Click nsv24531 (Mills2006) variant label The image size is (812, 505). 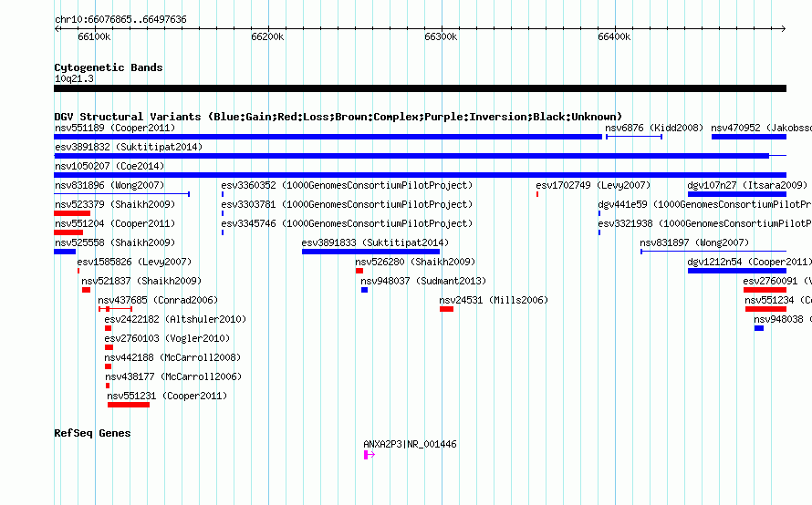494,300
